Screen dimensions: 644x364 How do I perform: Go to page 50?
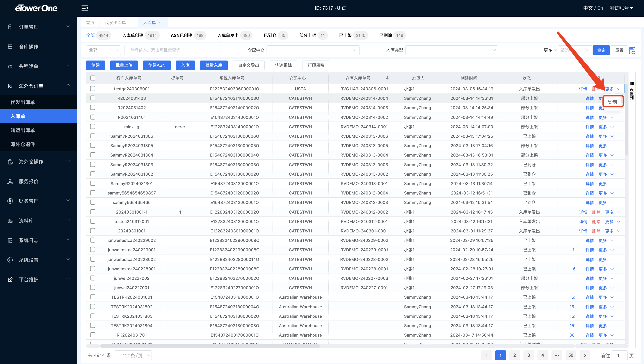(571, 355)
